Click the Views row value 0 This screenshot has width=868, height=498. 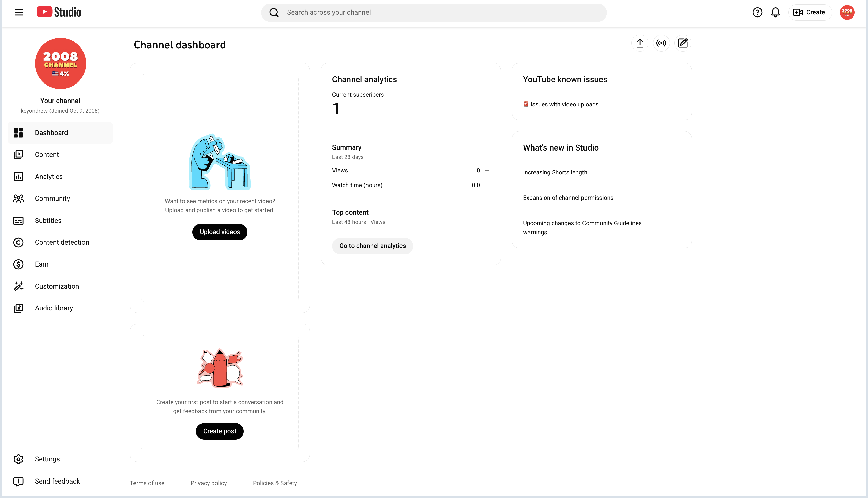(x=478, y=170)
